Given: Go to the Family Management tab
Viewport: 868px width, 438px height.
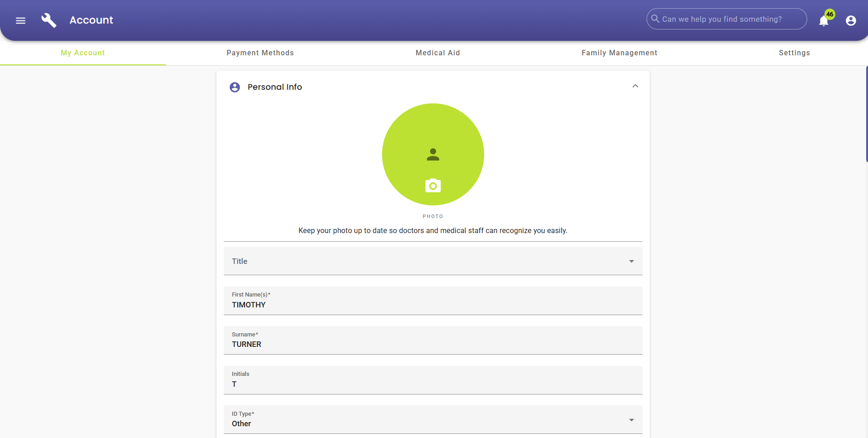Looking at the screenshot, I should point(619,53).
